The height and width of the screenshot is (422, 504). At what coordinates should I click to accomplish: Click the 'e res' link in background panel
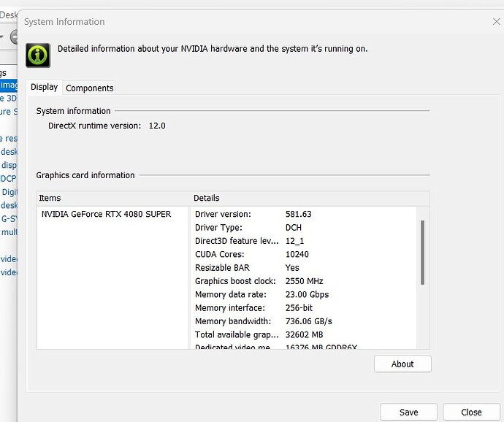9,139
